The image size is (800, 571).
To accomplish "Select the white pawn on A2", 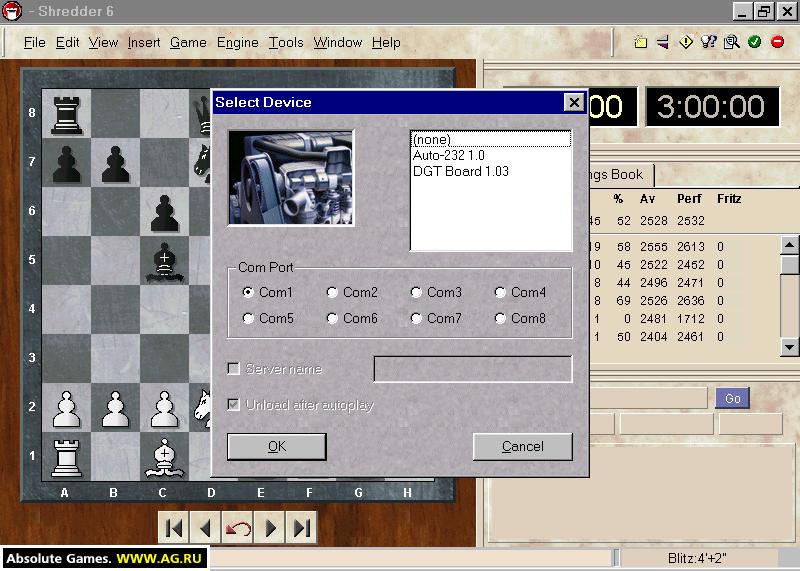I will coord(66,408).
